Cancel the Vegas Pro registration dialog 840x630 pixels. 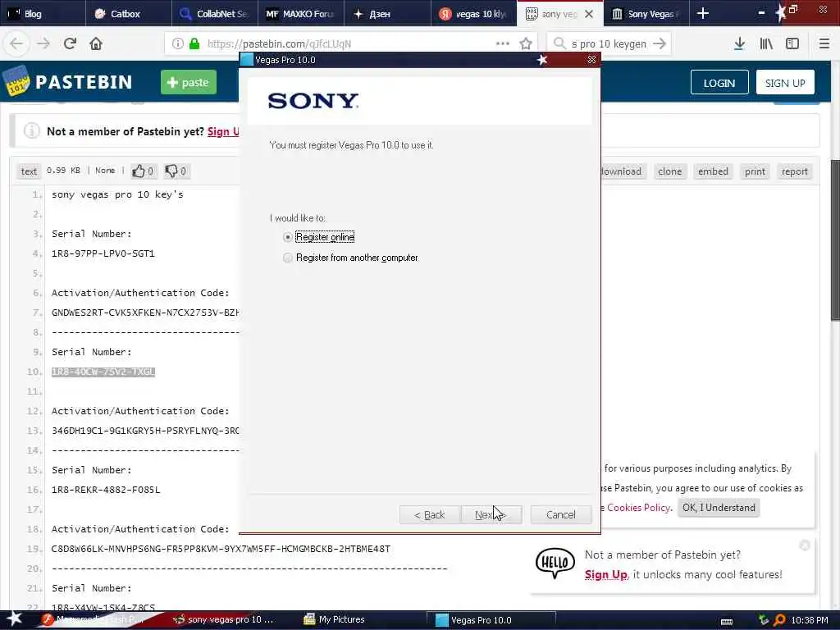click(561, 515)
